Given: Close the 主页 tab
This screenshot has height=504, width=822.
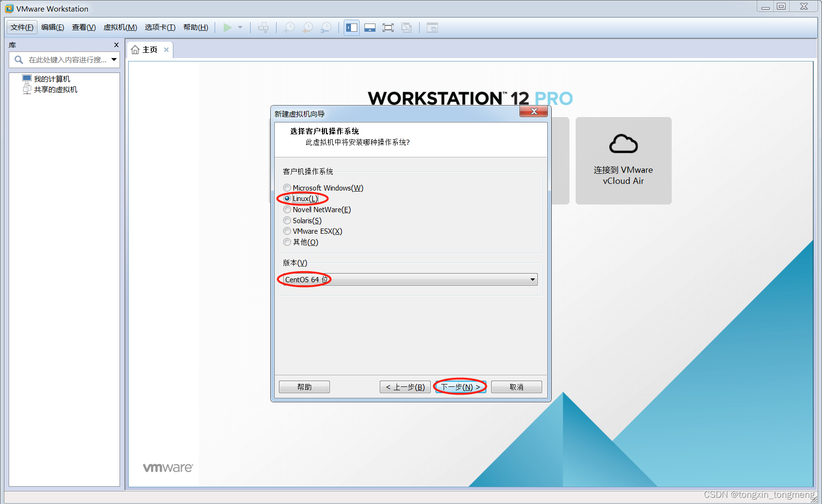Looking at the screenshot, I should (x=166, y=50).
